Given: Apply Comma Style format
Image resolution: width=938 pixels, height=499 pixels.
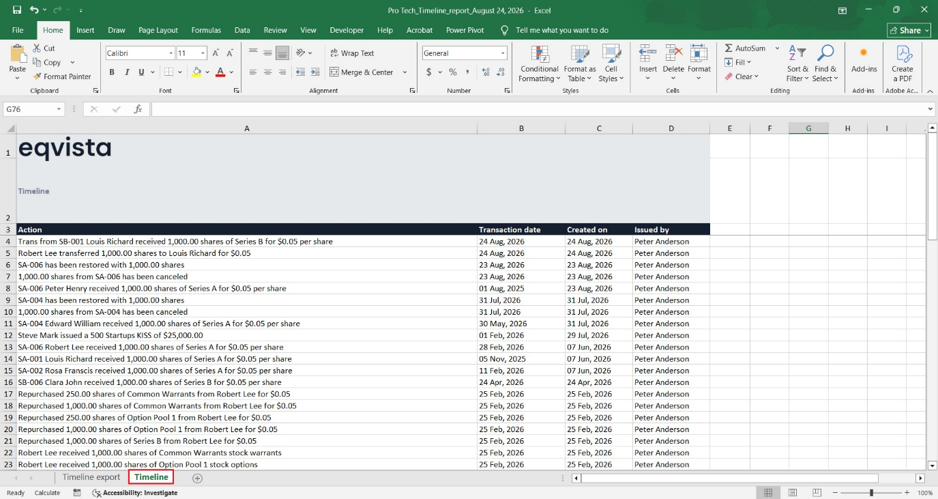Looking at the screenshot, I should tap(467, 72).
